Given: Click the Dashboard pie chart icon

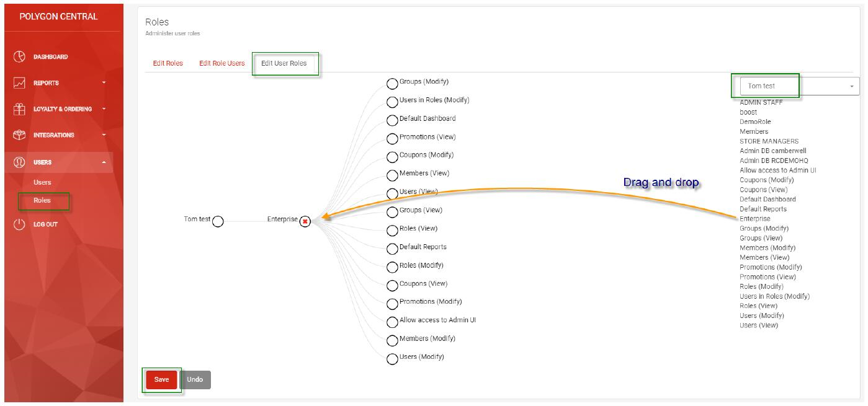Looking at the screenshot, I should (19, 56).
